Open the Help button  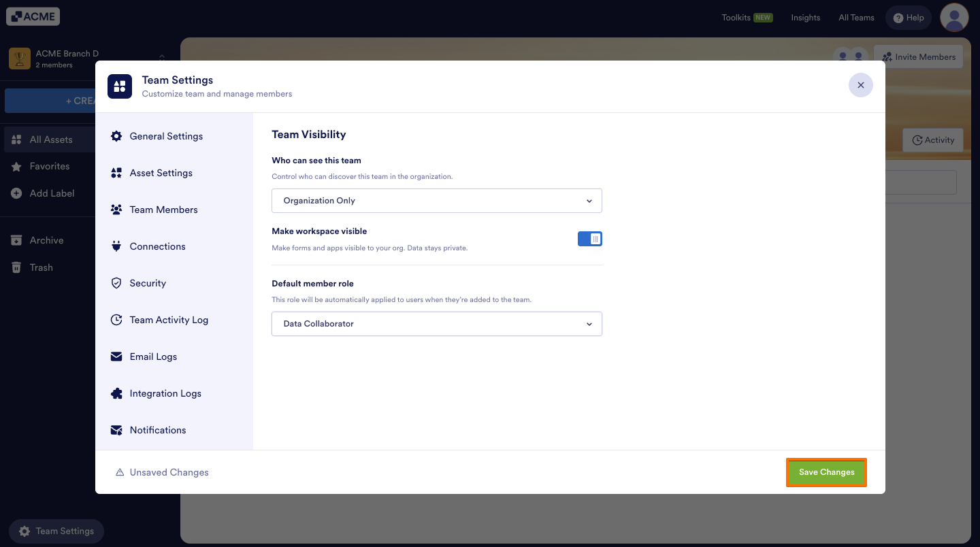tap(909, 18)
